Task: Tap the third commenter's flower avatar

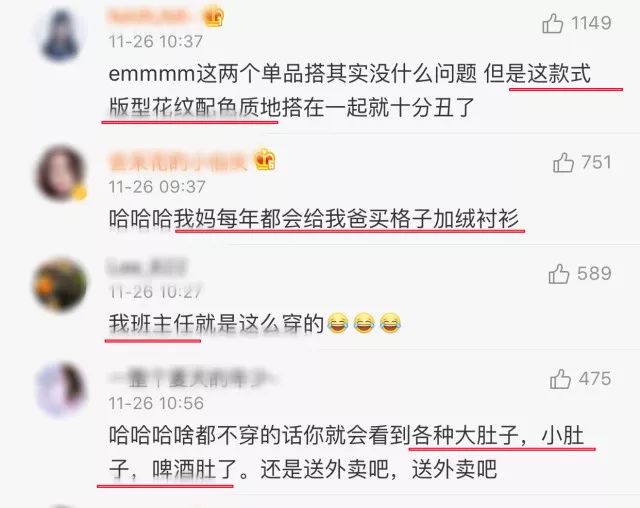Action: pyautogui.click(x=60, y=284)
